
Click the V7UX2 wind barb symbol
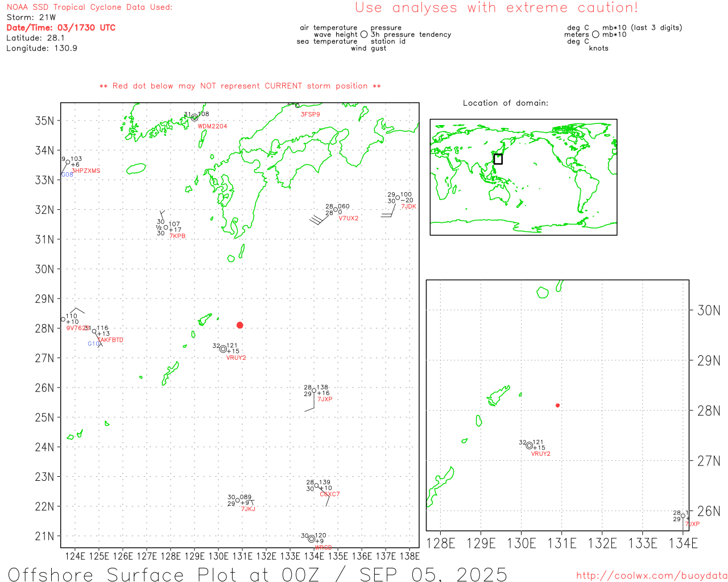tap(319, 218)
